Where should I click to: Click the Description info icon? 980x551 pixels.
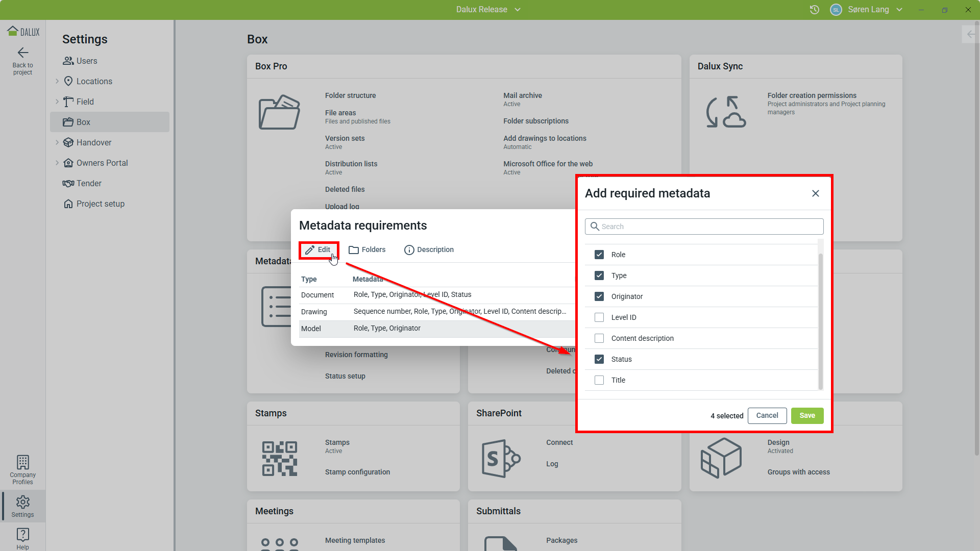pos(409,250)
